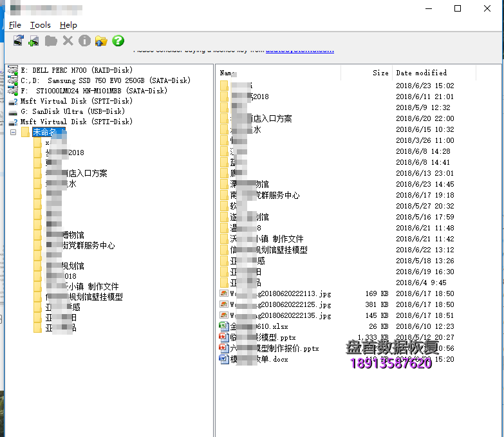Click the image file icon for 20180620222113.jpg
Viewport: 504px width, 437px height.
(224, 293)
